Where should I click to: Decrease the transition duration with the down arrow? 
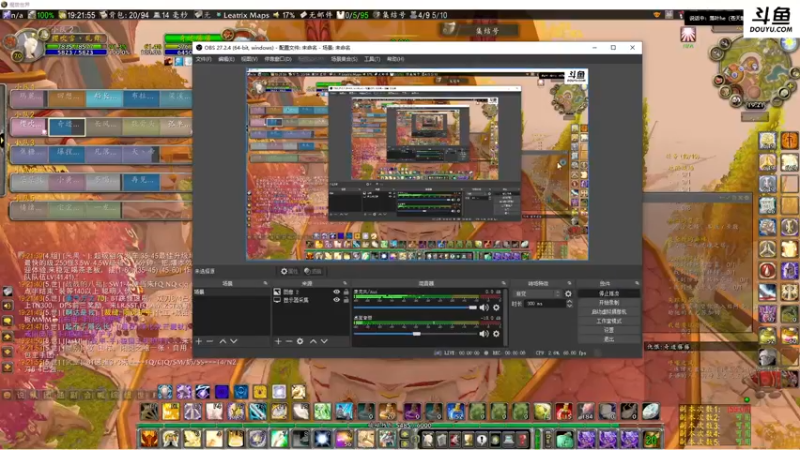coord(569,306)
